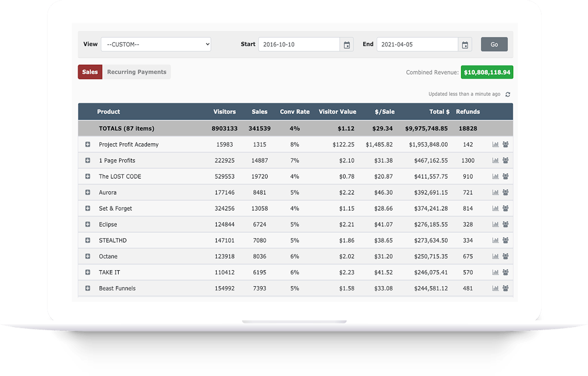Sort by the Conv Rate column header

pyautogui.click(x=295, y=112)
